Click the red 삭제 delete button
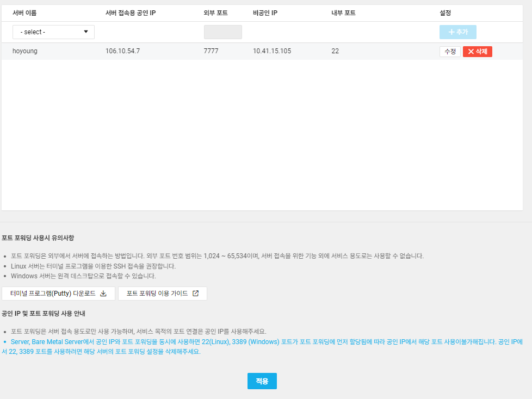Viewport: 532px width, 399px height. tap(478, 52)
